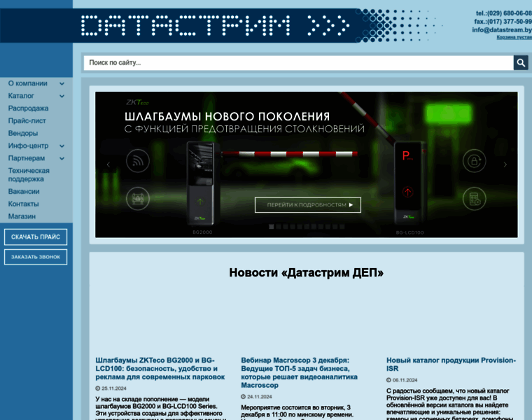Select the last slider pagination dot
The image size is (532, 420).
342,227
